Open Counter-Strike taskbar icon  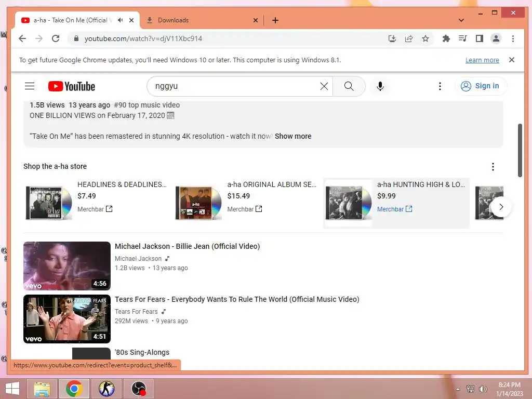point(107,389)
